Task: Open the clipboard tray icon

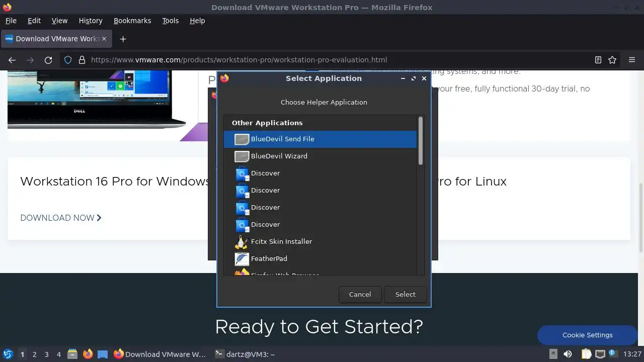Action: coord(586,354)
